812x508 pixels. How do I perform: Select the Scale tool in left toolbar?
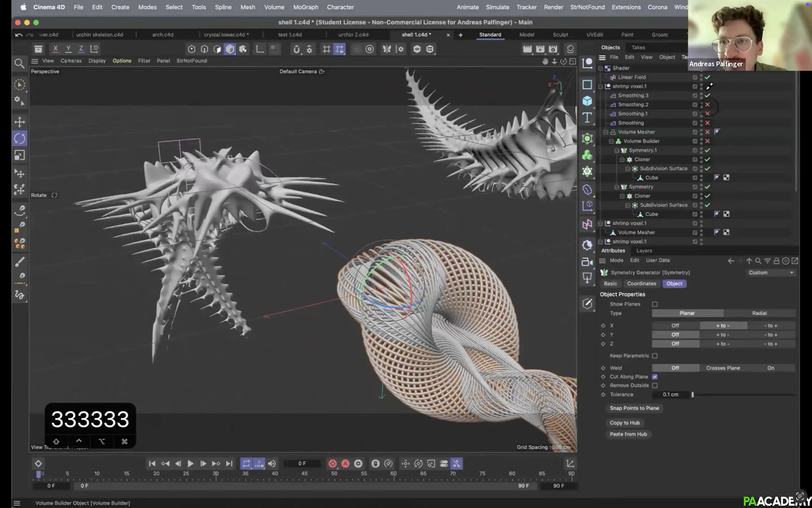point(19,155)
